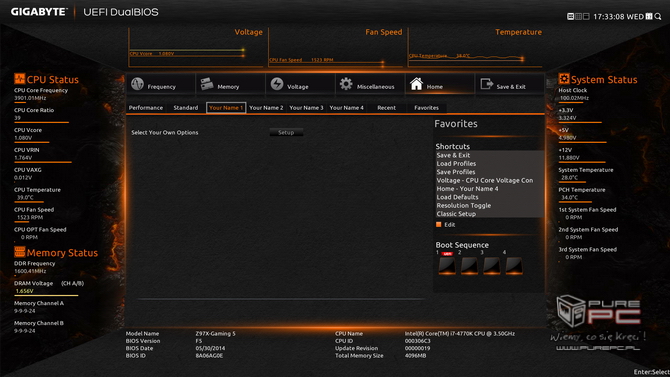Open the Memory settings menu
Screen dimensions: 670x377
[230, 84]
